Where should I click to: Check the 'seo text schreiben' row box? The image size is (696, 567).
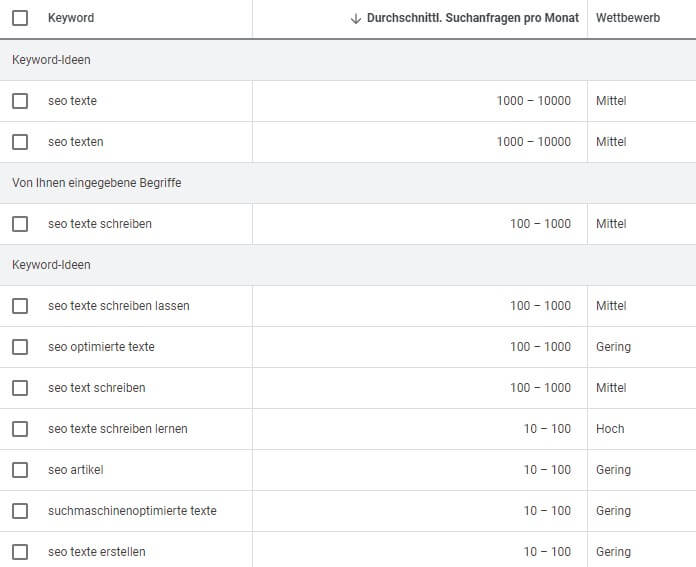click(20, 388)
